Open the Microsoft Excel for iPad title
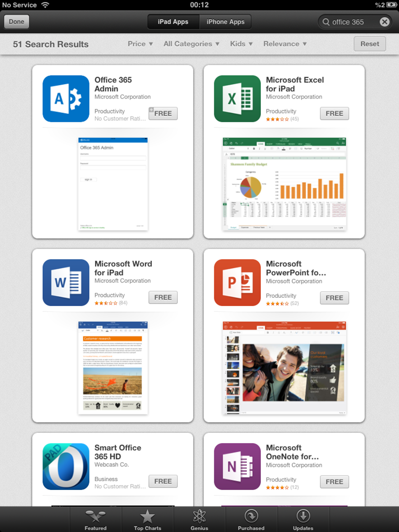Image resolution: width=399 pixels, height=532 pixels. [x=295, y=84]
